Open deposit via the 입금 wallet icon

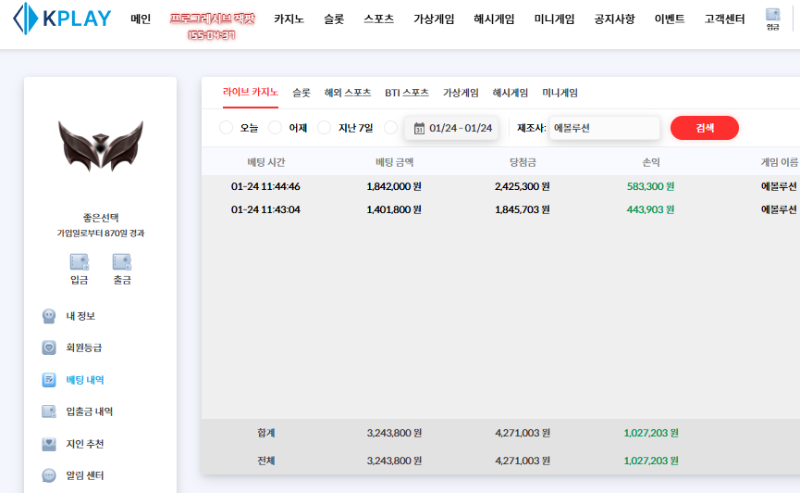(79, 262)
